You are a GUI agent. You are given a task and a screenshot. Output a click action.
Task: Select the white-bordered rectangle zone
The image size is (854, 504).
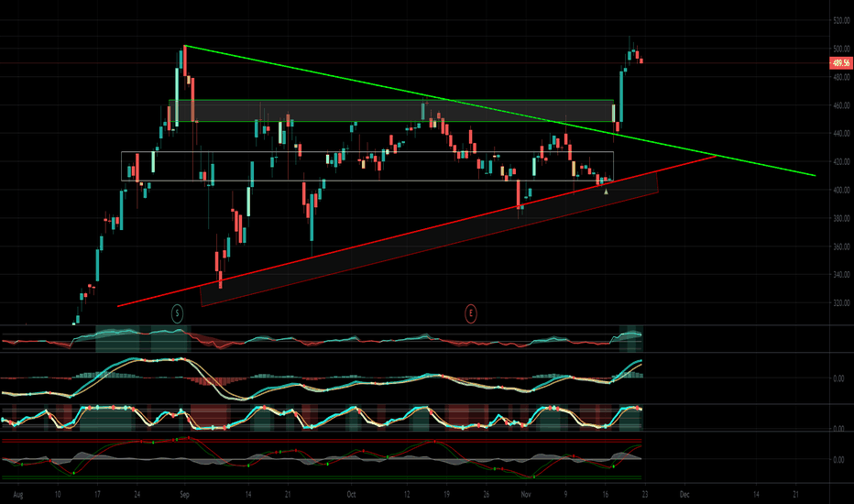click(x=367, y=166)
